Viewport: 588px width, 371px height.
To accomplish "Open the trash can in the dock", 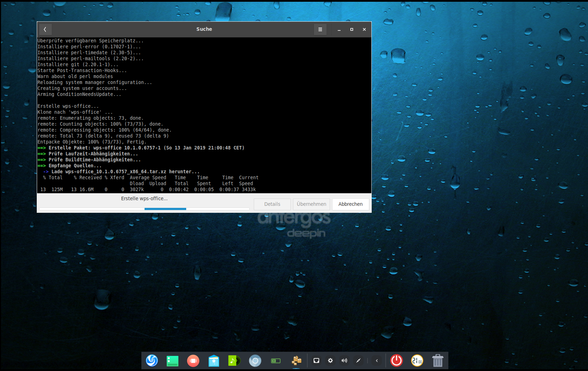I will [437, 360].
